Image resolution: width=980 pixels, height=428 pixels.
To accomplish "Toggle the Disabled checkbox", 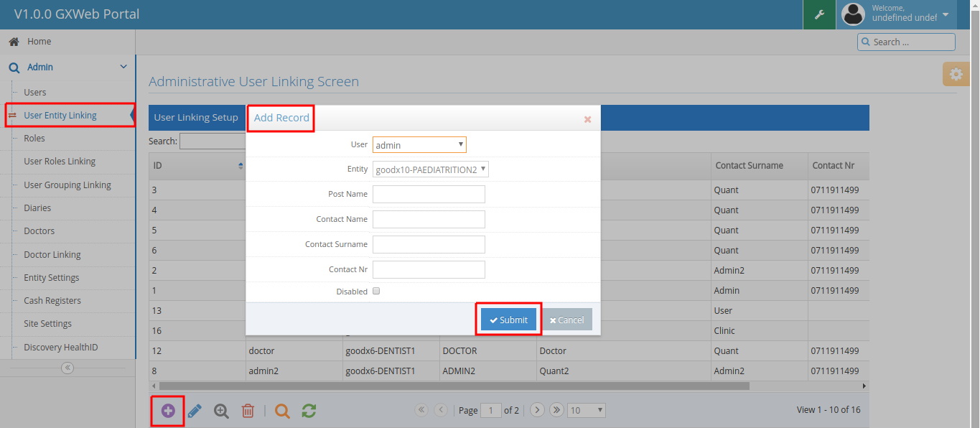I will point(376,292).
